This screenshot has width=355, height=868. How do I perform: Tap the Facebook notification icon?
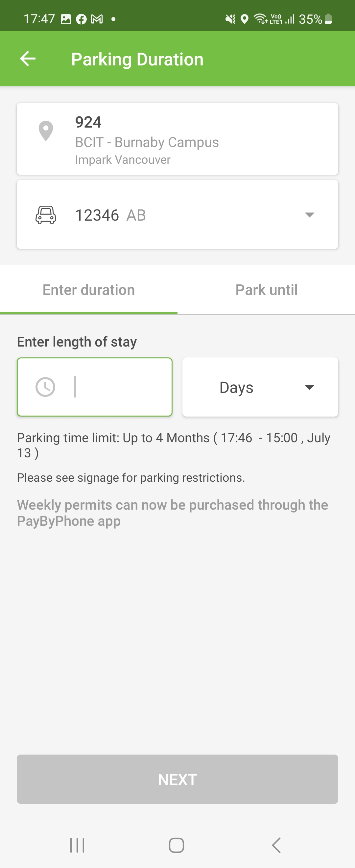click(81, 19)
